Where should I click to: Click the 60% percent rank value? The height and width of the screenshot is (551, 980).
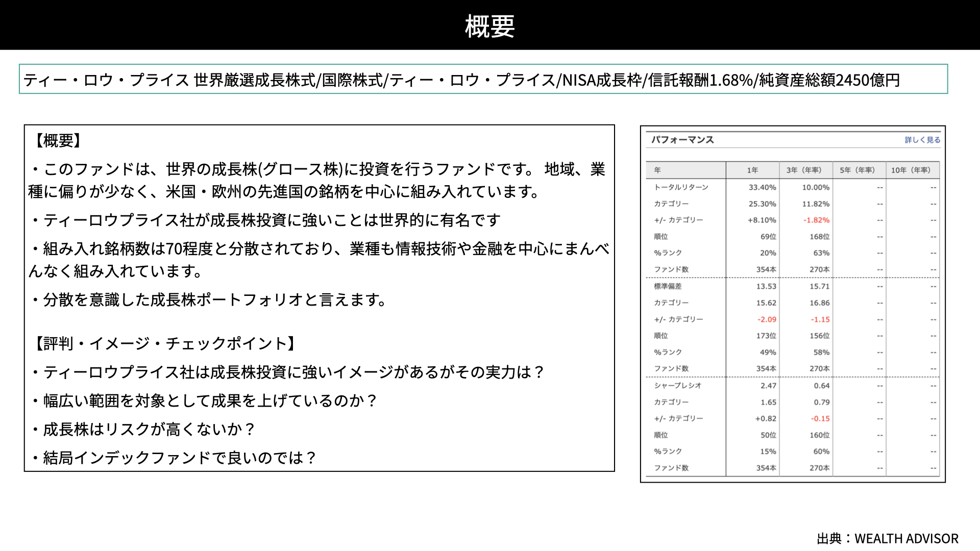click(x=821, y=452)
